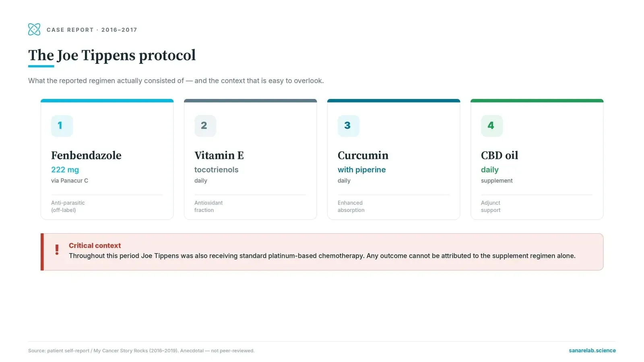Click the green top bar of CBD oil card
Viewport: 644px width, 362px height.
[537, 101]
